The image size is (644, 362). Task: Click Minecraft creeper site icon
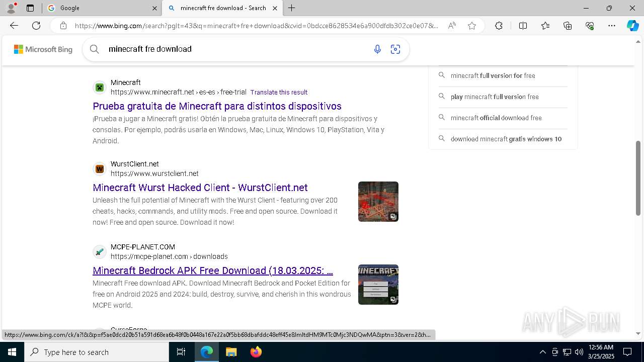pos(100,87)
